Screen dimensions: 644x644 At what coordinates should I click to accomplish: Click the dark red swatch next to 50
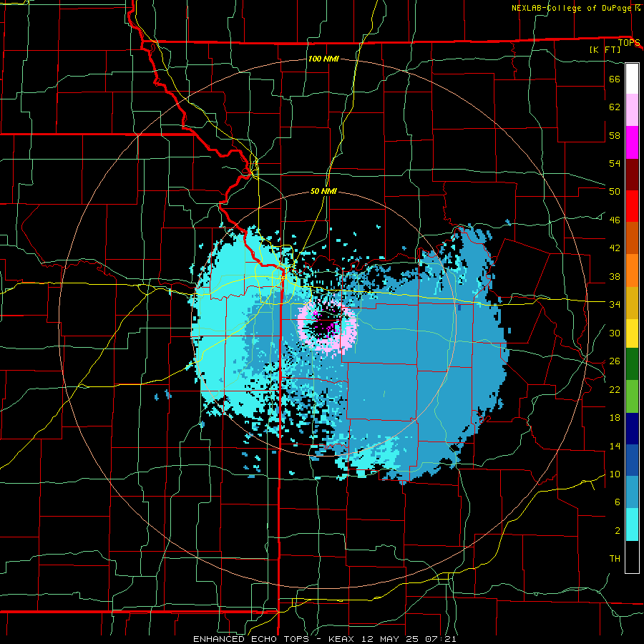pos(632,175)
